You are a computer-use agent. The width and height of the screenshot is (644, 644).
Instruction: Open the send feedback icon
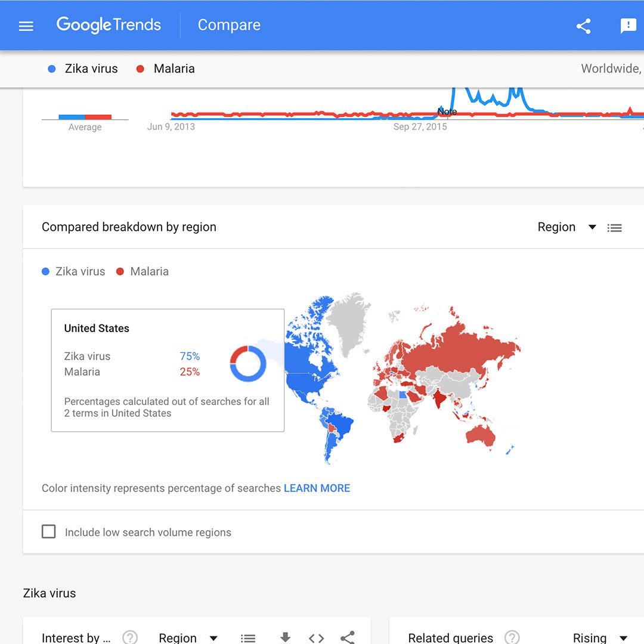click(628, 26)
